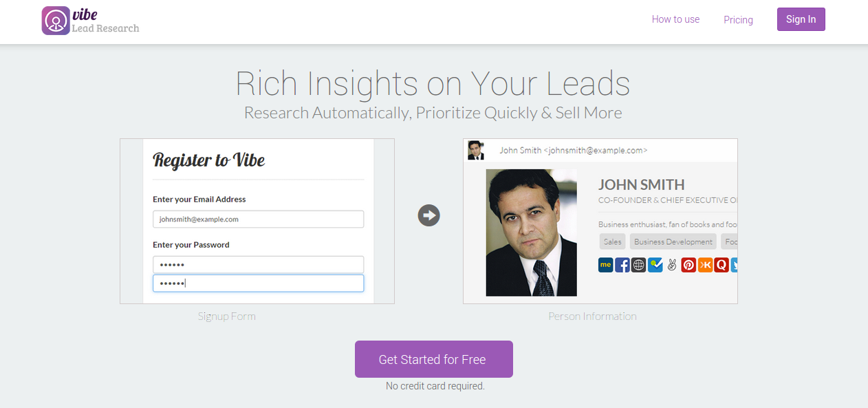The height and width of the screenshot is (408, 868).
Task: Select the Sales tag on the profile
Action: point(611,241)
